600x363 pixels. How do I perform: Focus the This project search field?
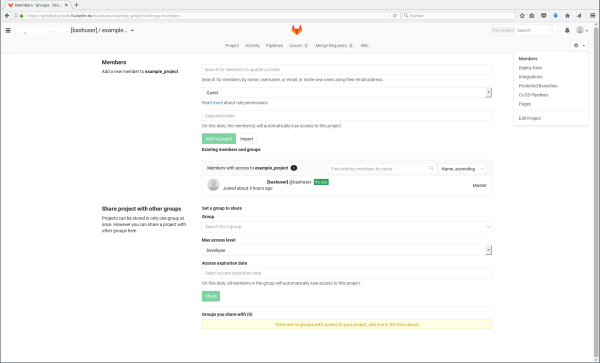pos(523,30)
